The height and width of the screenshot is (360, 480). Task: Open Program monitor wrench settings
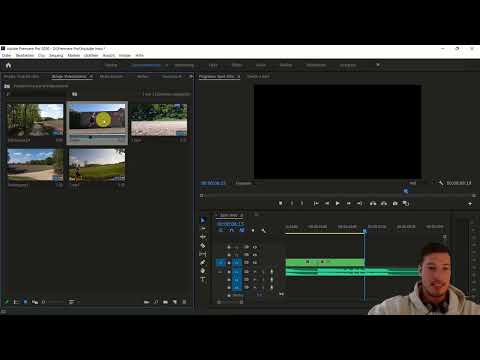tap(441, 183)
